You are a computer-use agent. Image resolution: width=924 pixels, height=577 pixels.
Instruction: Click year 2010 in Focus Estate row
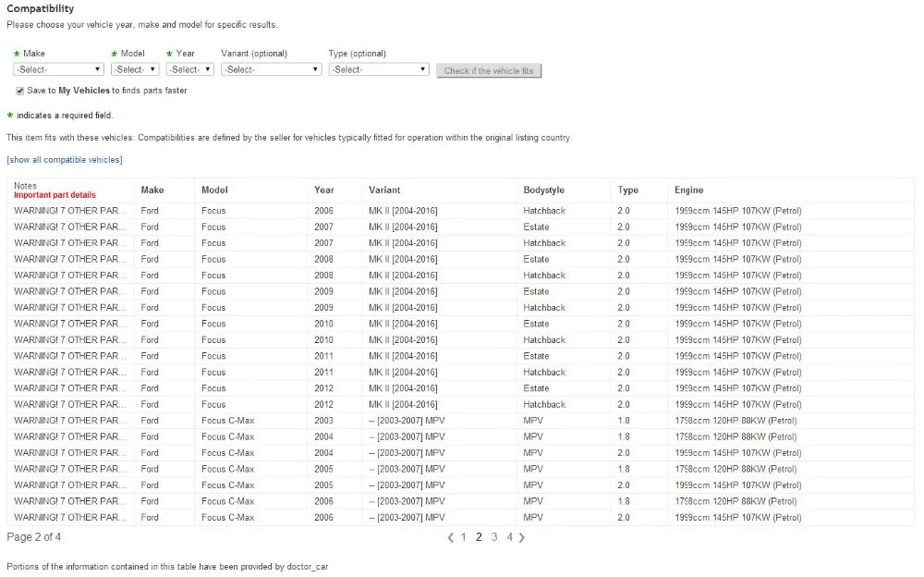tap(323, 324)
